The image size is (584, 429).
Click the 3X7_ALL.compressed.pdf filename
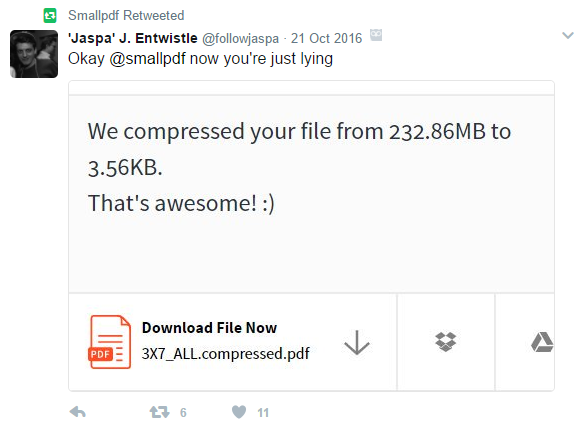coord(225,353)
